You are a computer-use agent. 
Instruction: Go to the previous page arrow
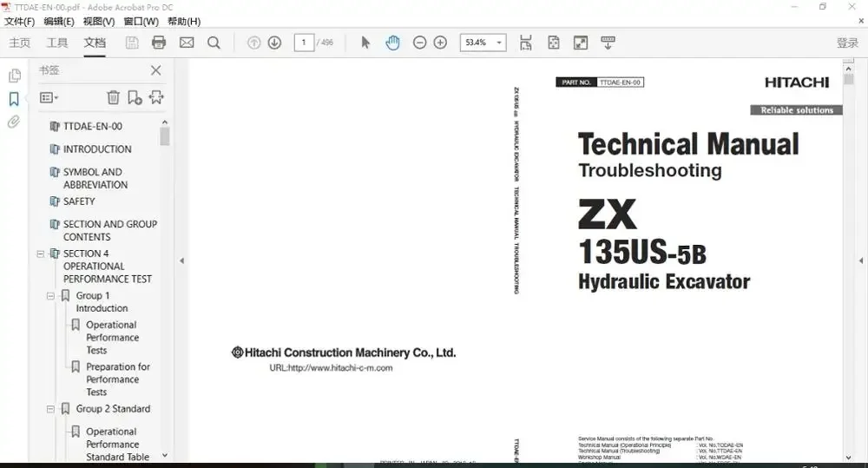click(253, 43)
